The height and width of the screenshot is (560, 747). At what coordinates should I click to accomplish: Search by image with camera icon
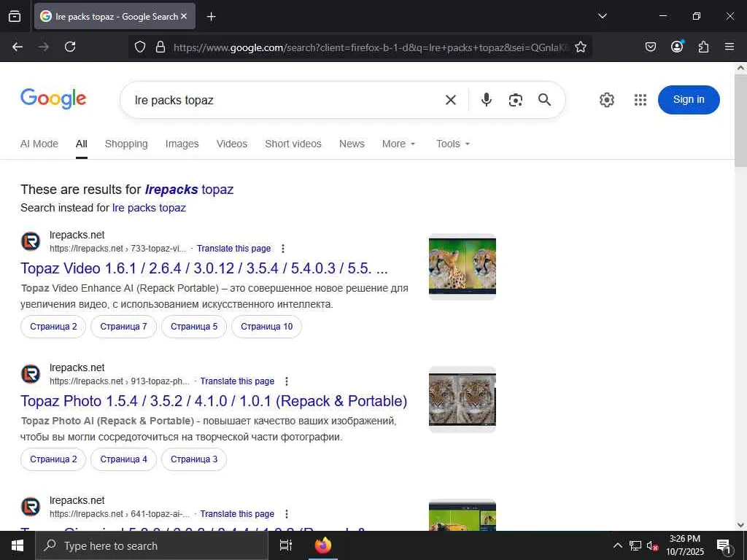[516, 100]
